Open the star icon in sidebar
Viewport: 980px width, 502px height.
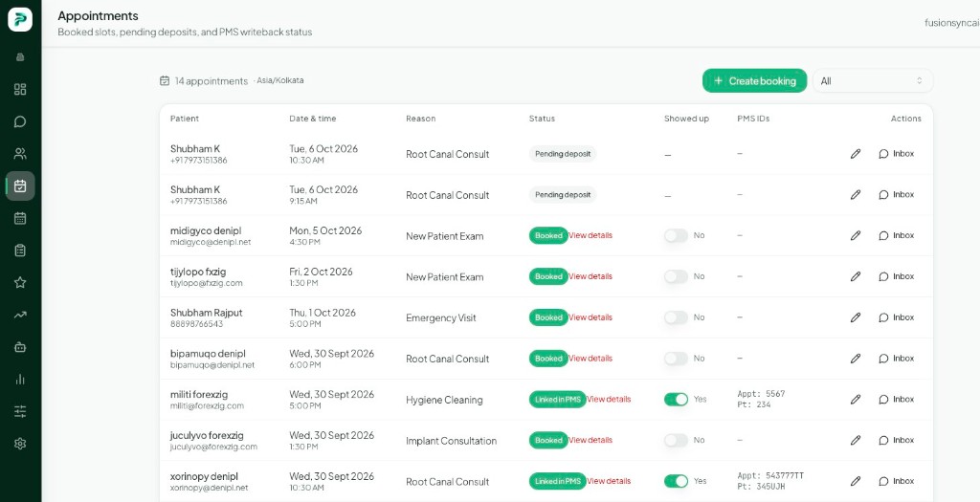pyautogui.click(x=20, y=282)
